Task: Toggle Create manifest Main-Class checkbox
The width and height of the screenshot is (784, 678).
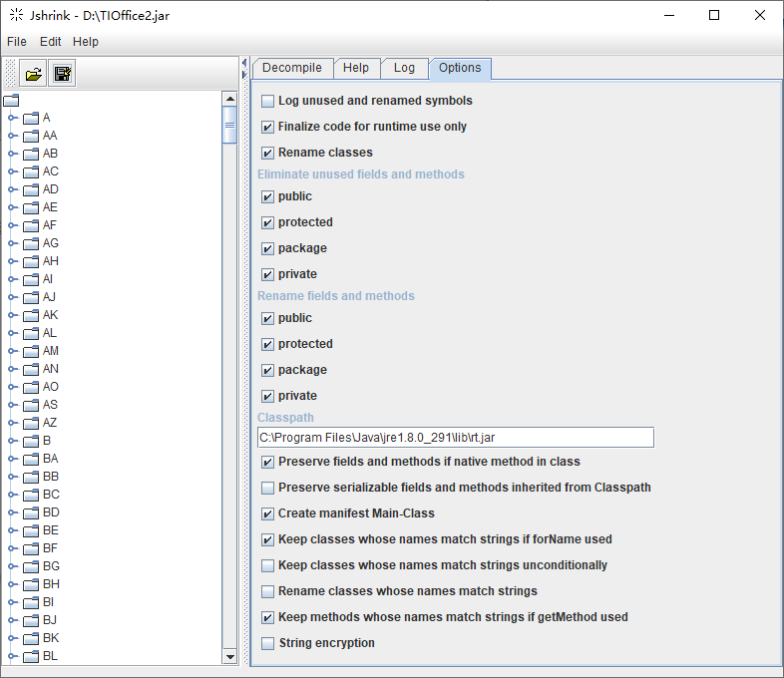Action: pyautogui.click(x=267, y=514)
